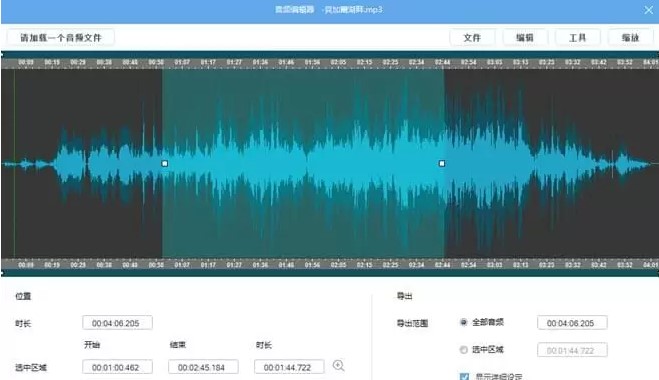The height and width of the screenshot is (380, 659).
Task: Click the green playhead line at waveform start
Action: tap(15, 164)
